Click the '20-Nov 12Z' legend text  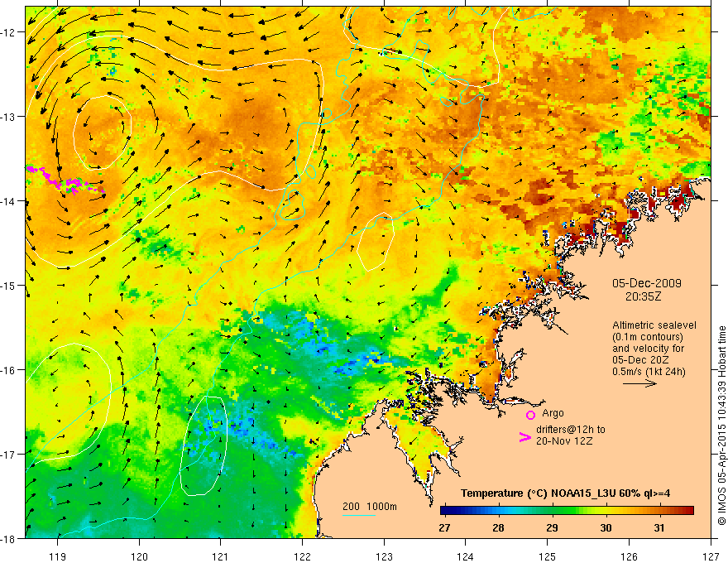(x=564, y=441)
